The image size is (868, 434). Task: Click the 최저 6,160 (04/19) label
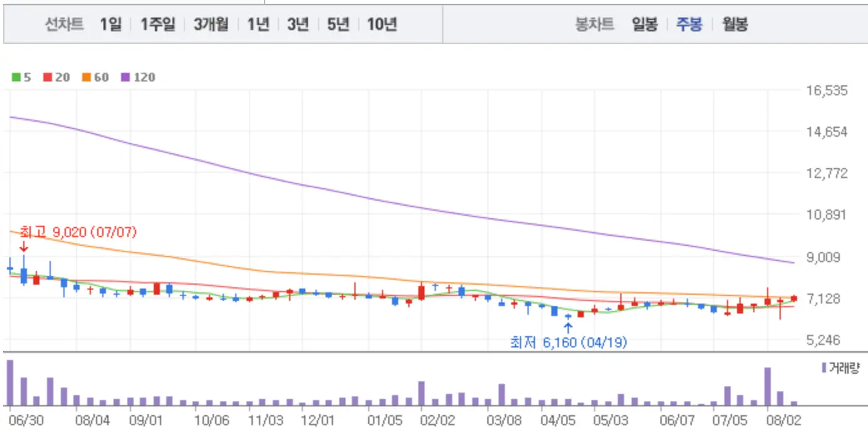[568, 342]
